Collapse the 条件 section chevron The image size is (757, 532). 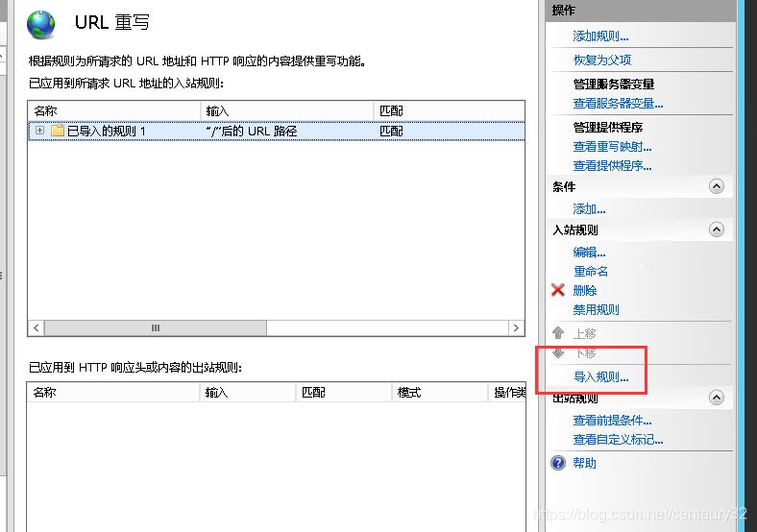click(x=717, y=186)
